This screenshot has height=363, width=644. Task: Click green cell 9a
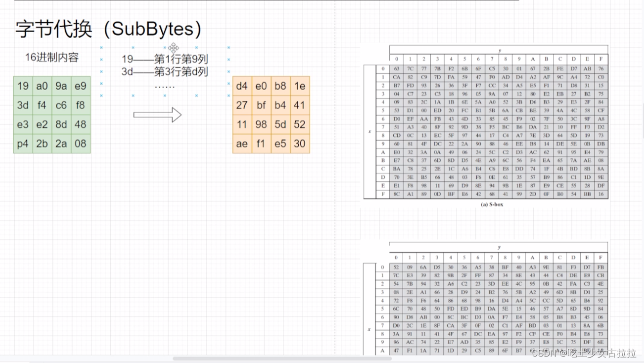pyautogui.click(x=61, y=86)
